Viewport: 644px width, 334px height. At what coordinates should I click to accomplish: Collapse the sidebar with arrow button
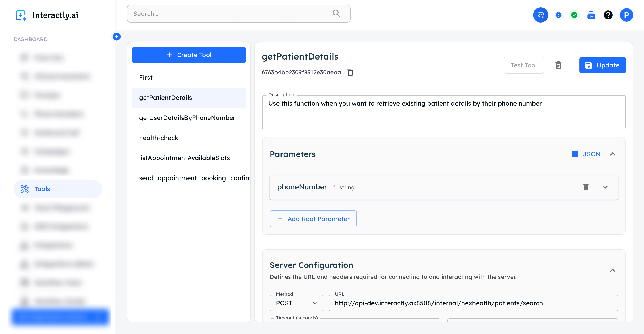(x=117, y=37)
